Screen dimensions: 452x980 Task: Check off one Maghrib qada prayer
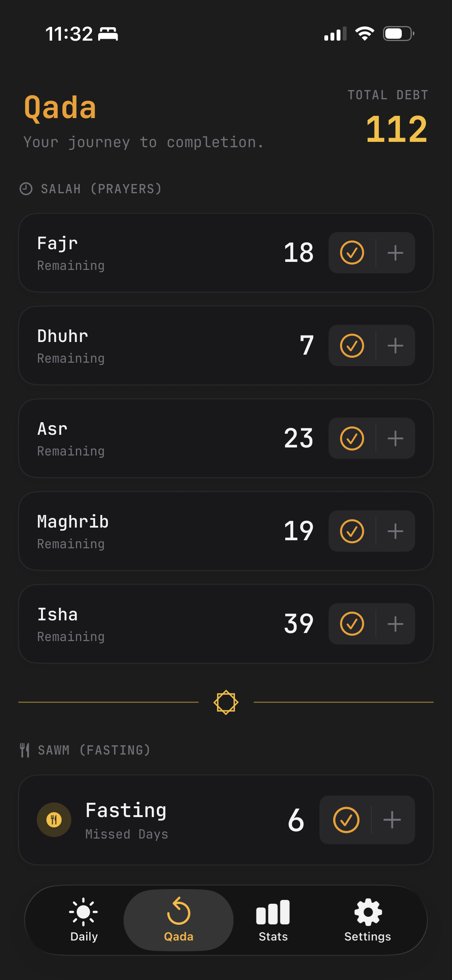pyautogui.click(x=352, y=531)
